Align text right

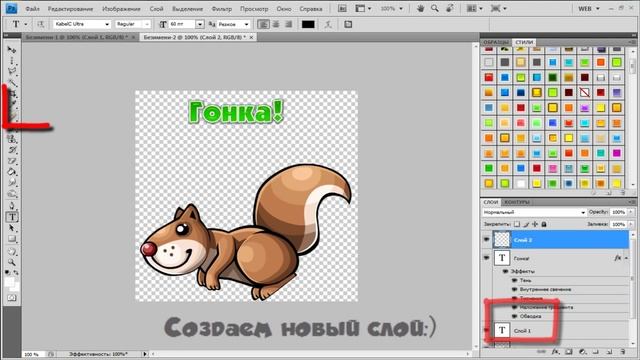(289, 24)
